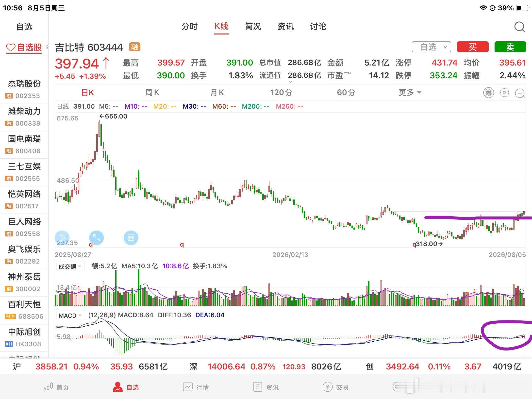The height and width of the screenshot is (399, 532).
Task: Tap q marker next to 318.00 low
Action: pyautogui.click(x=414, y=244)
